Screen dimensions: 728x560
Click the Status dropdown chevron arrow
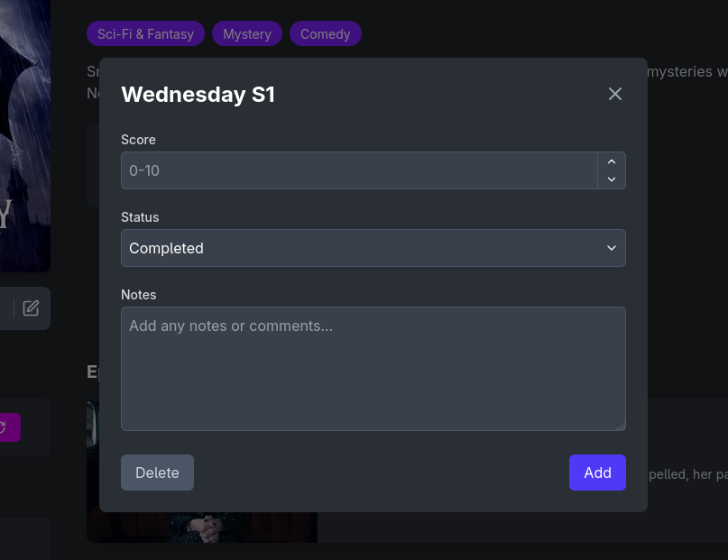(x=612, y=248)
